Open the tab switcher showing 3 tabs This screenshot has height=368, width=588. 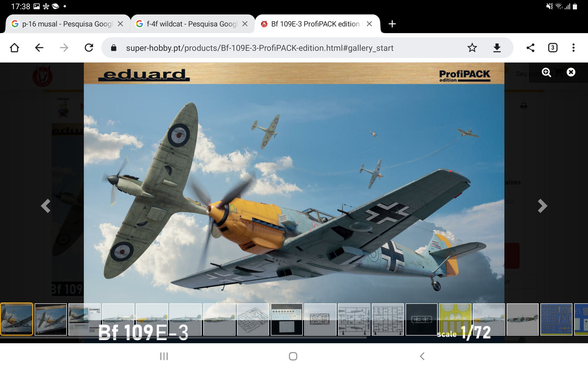click(x=553, y=48)
